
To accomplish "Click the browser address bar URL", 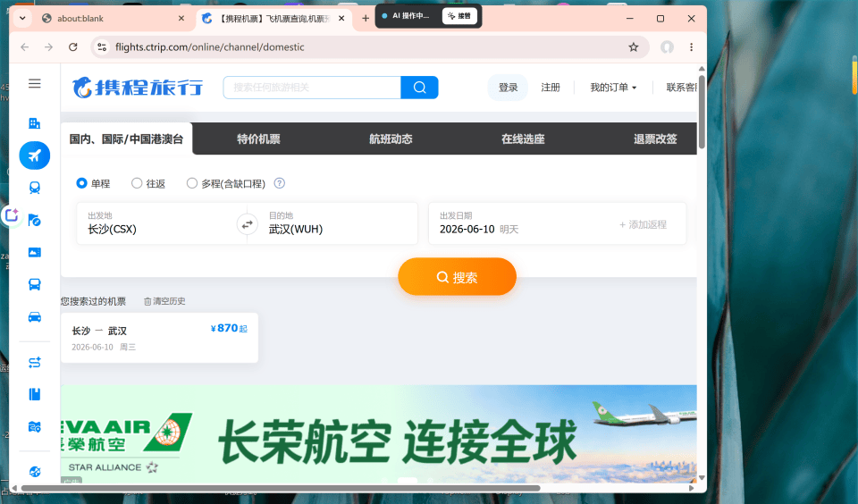I will (x=209, y=47).
